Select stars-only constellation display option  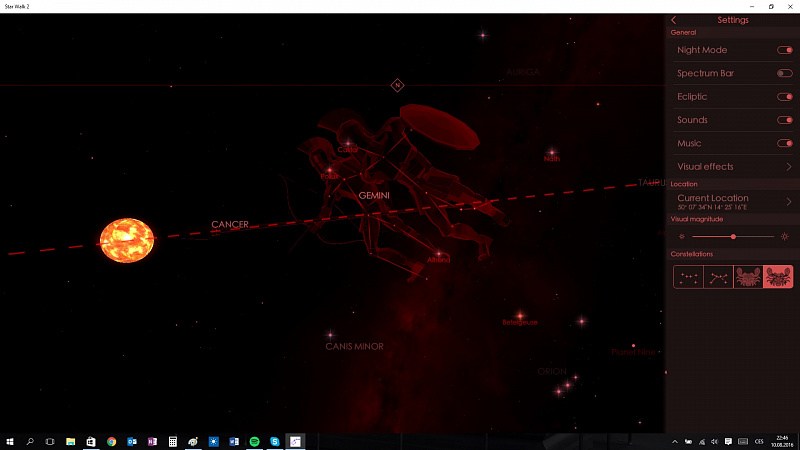(x=688, y=277)
